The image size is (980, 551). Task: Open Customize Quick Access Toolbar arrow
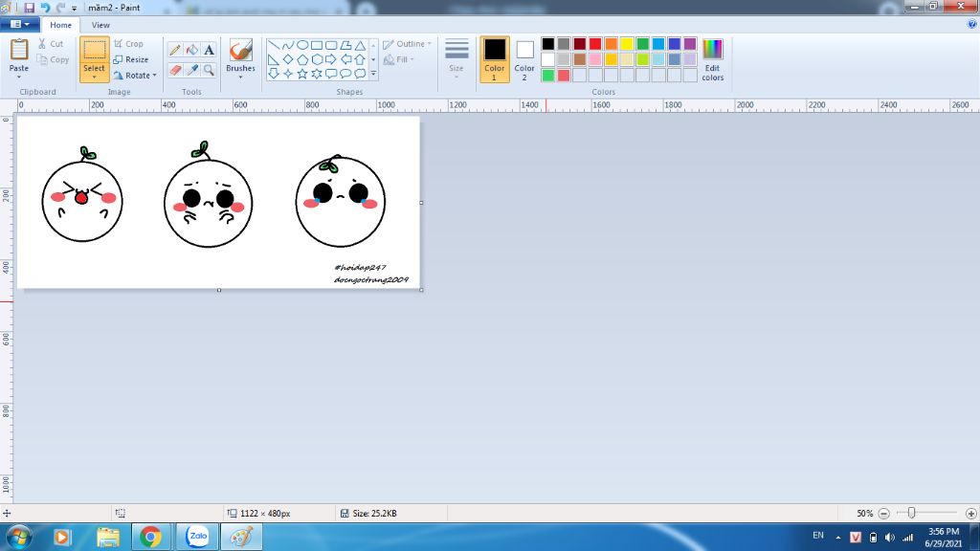point(75,8)
